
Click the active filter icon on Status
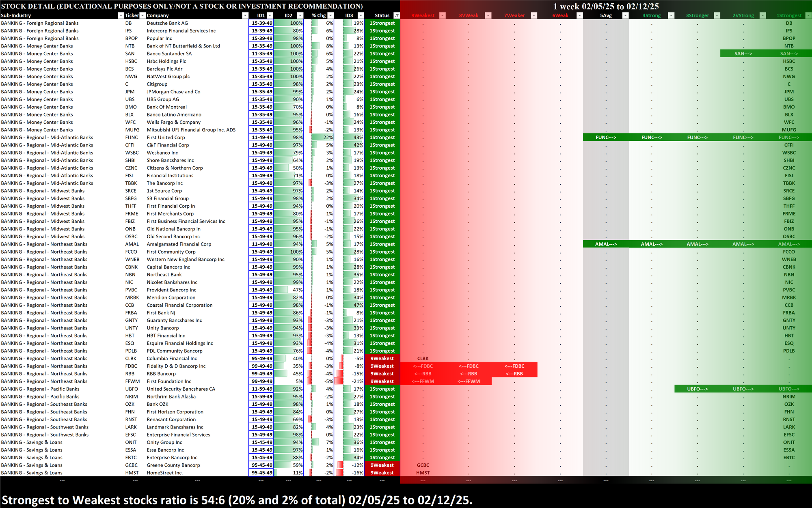point(397,15)
